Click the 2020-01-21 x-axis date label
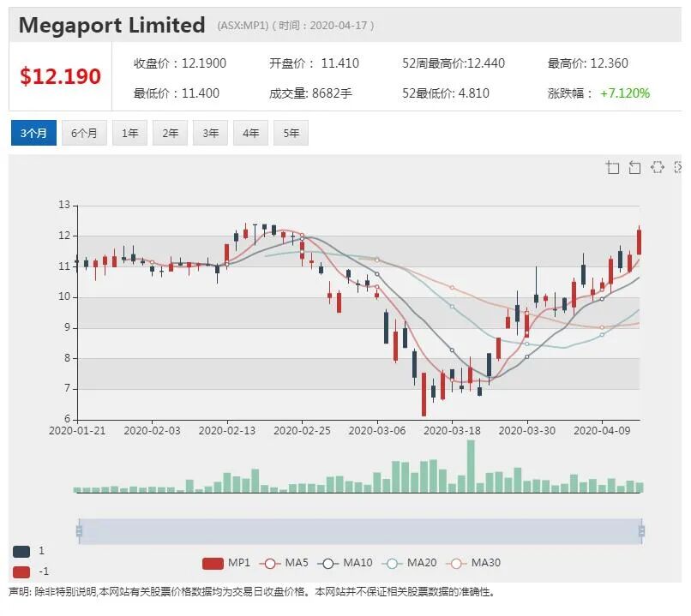691x616 pixels. pyautogui.click(x=77, y=431)
